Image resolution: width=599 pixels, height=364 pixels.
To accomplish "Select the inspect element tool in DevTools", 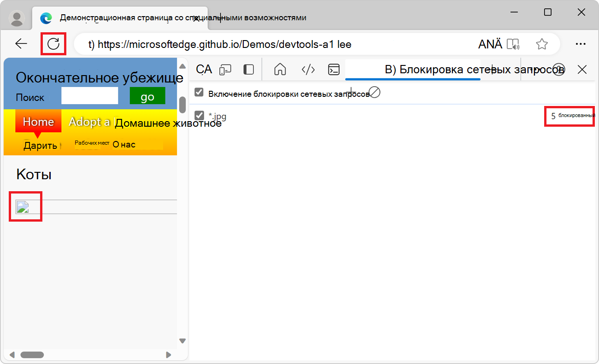I will point(204,70).
